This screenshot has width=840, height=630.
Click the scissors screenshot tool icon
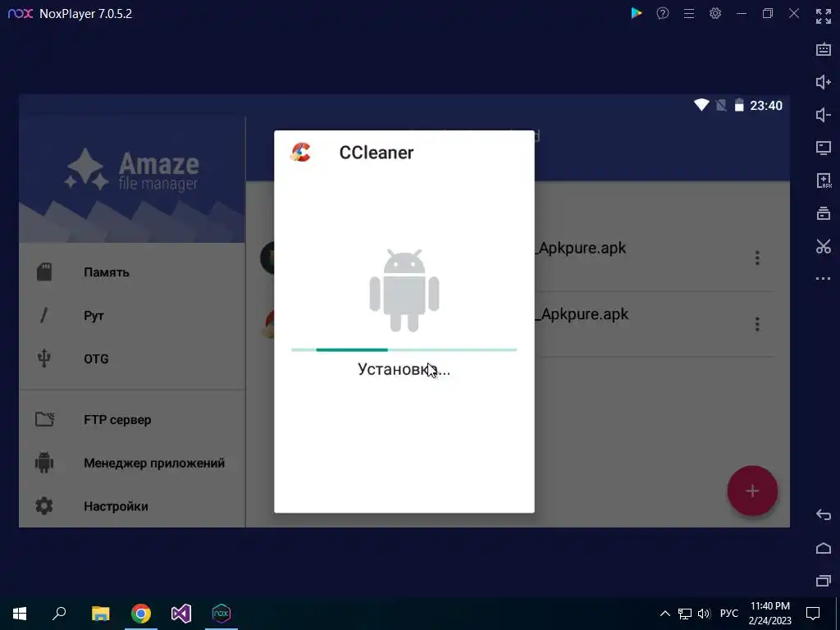(824, 246)
